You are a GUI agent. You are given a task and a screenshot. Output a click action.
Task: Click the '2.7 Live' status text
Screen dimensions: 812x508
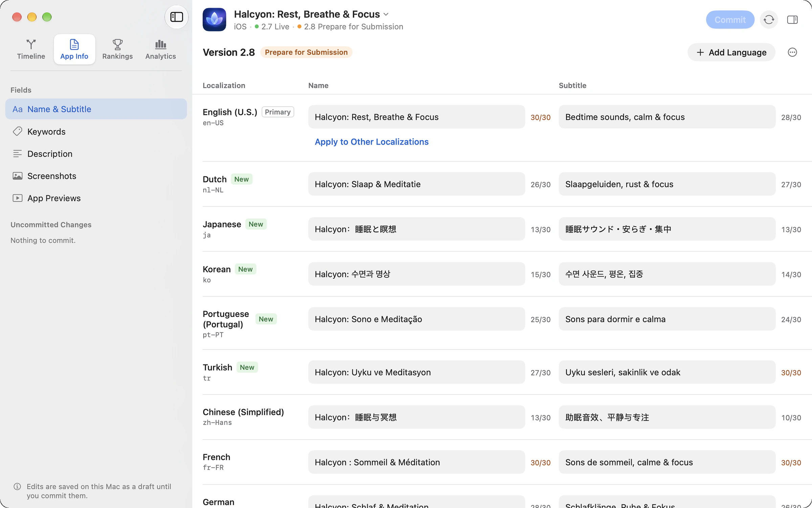(275, 27)
